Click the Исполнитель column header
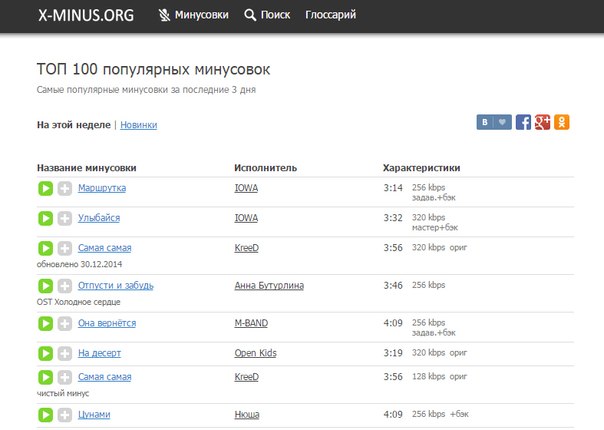Screen dimensions: 604x430 266,168
